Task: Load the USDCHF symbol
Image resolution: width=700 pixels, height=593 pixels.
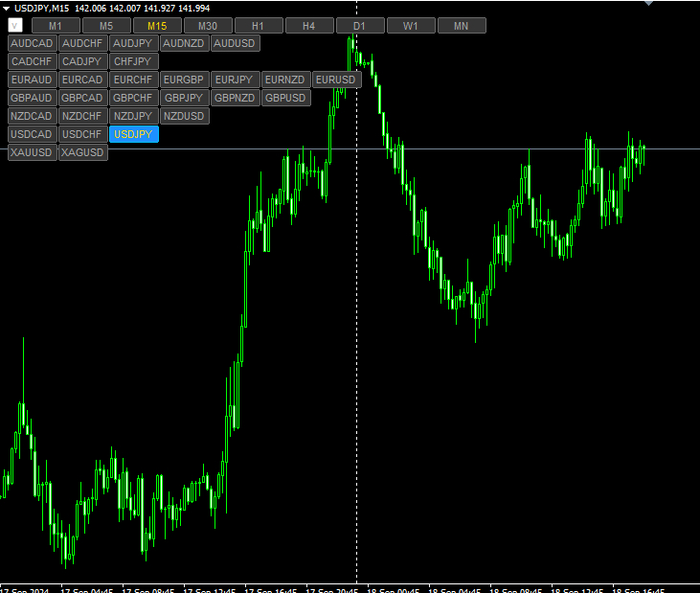Action: pyautogui.click(x=82, y=134)
